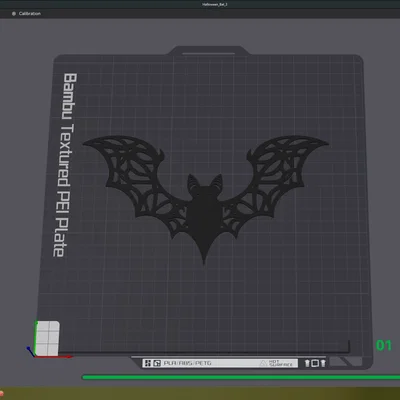Open the Calibration menu item
400x400 pixels.
point(27,14)
